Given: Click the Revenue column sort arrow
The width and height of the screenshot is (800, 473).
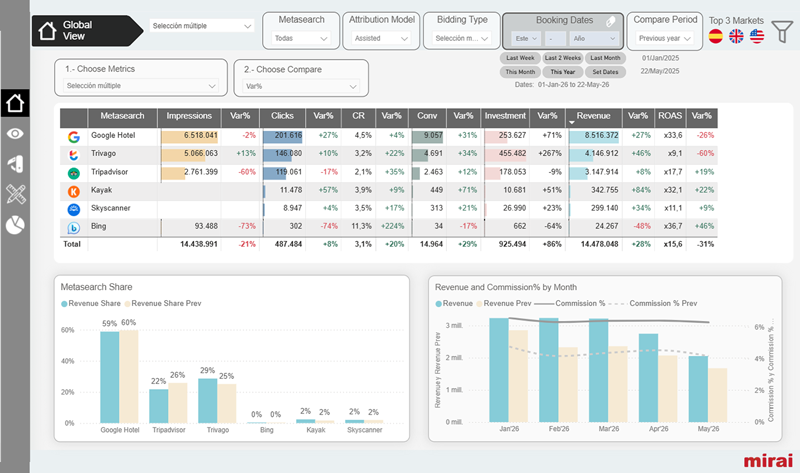Looking at the screenshot, I should 571,122.
